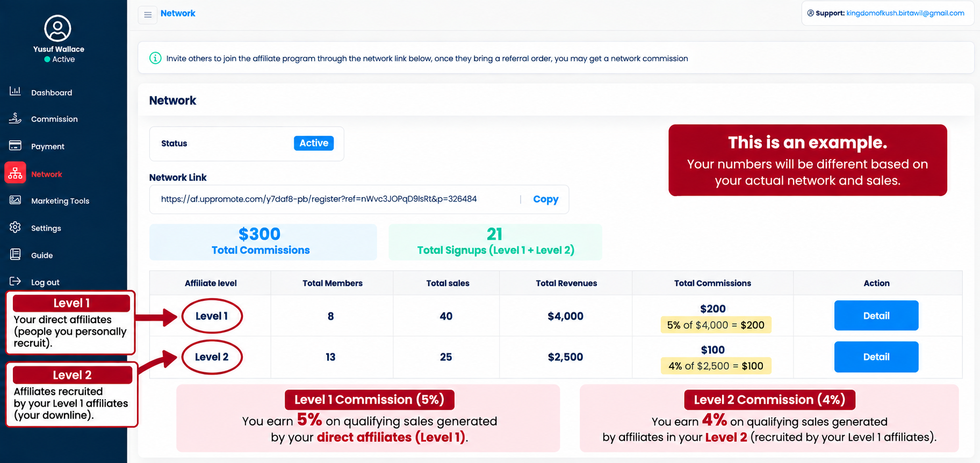Click the Network Link label

pyautogui.click(x=178, y=177)
